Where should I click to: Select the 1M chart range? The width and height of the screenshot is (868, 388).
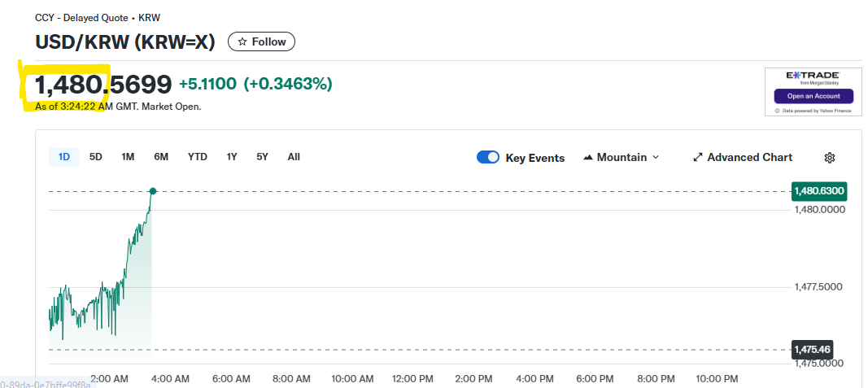coord(128,157)
